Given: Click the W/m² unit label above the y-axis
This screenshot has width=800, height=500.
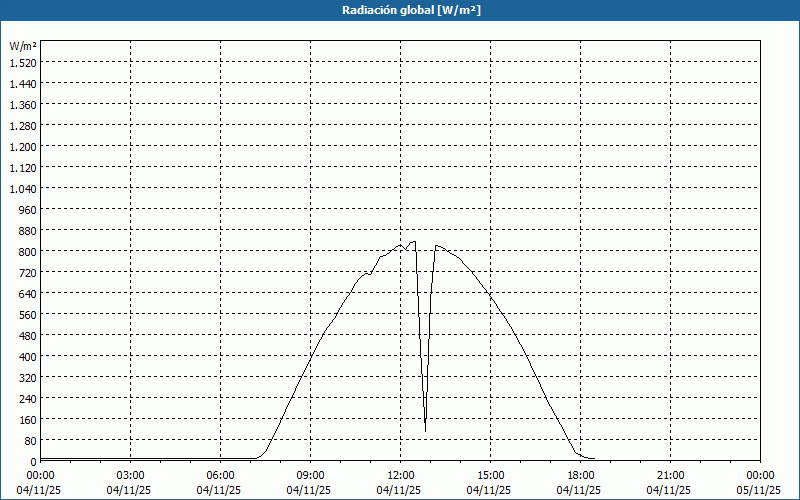Looking at the screenshot, I should [23, 46].
